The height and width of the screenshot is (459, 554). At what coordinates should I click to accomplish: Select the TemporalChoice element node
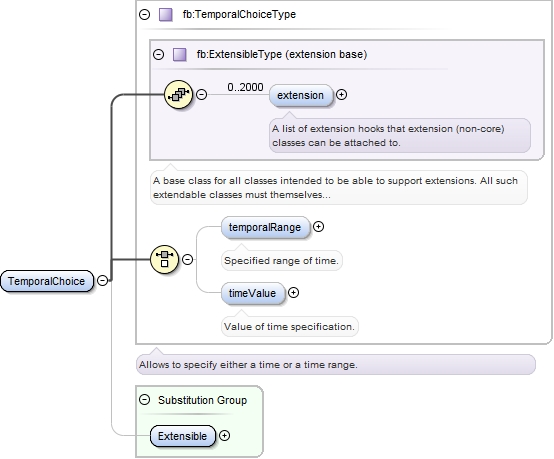click(x=47, y=281)
